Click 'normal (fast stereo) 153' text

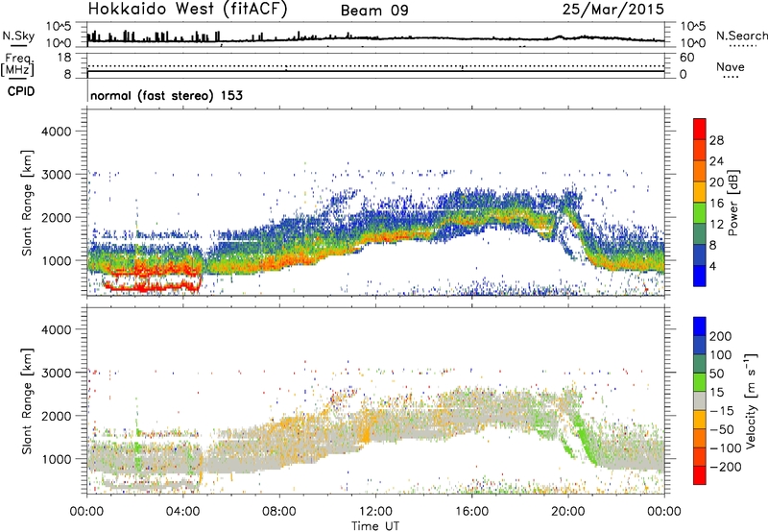[x=166, y=95]
